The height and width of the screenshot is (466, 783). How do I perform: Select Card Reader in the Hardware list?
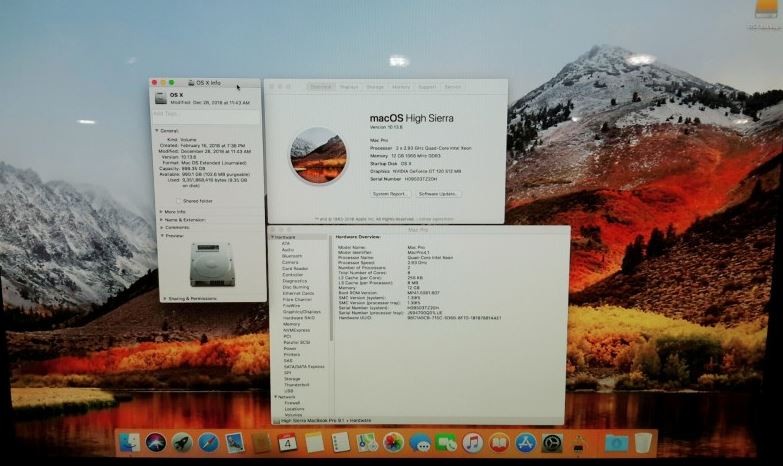tap(295, 269)
